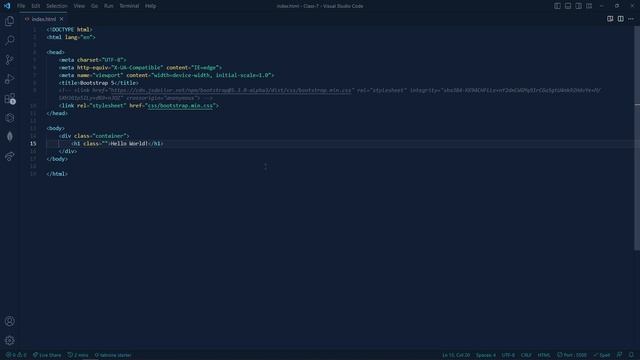Viewport: 640px width, 360px height.
Task: Open the File menu
Action: click(x=21, y=6)
